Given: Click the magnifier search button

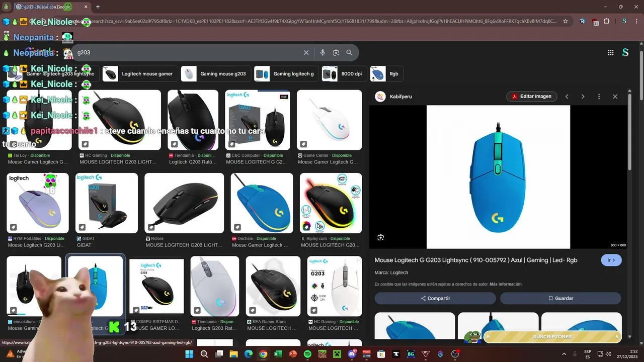Looking at the screenshot, I should click(349, 52).
